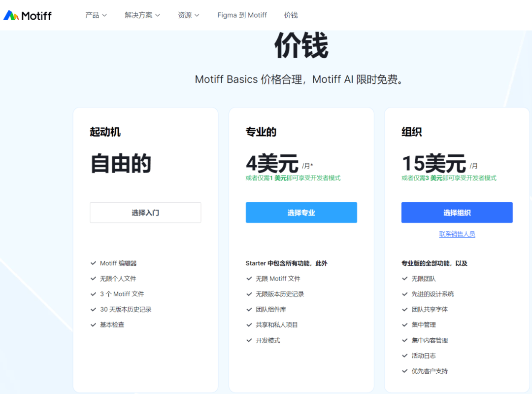This screenshot has height=394, width=532.
Task: Click the 基本检查 feature
Action: 112,324
